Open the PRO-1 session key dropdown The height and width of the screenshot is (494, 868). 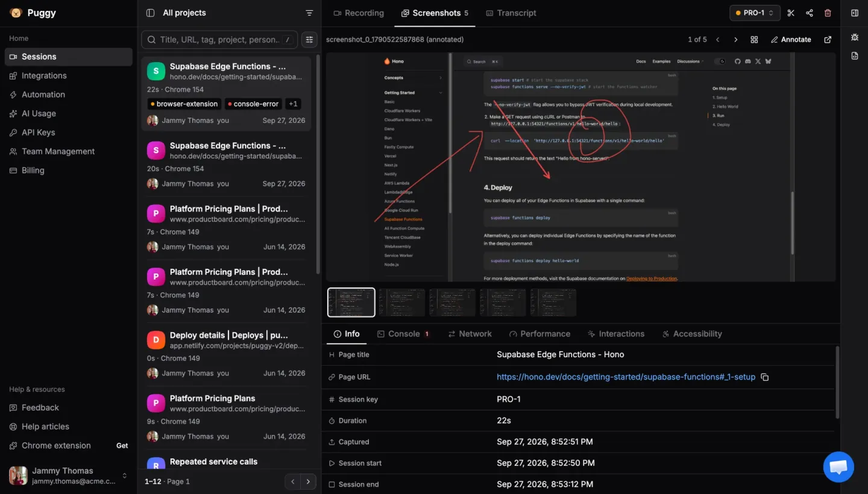(755, 13)
